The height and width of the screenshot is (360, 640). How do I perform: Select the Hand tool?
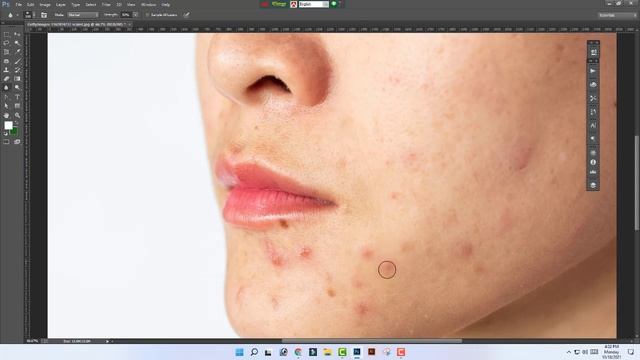pos(6,116)
